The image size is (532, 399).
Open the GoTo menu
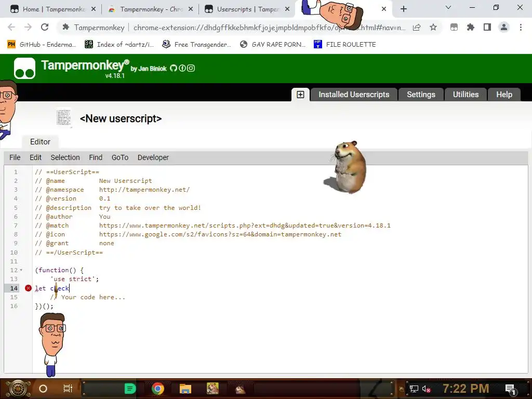[x=120, y=157]
